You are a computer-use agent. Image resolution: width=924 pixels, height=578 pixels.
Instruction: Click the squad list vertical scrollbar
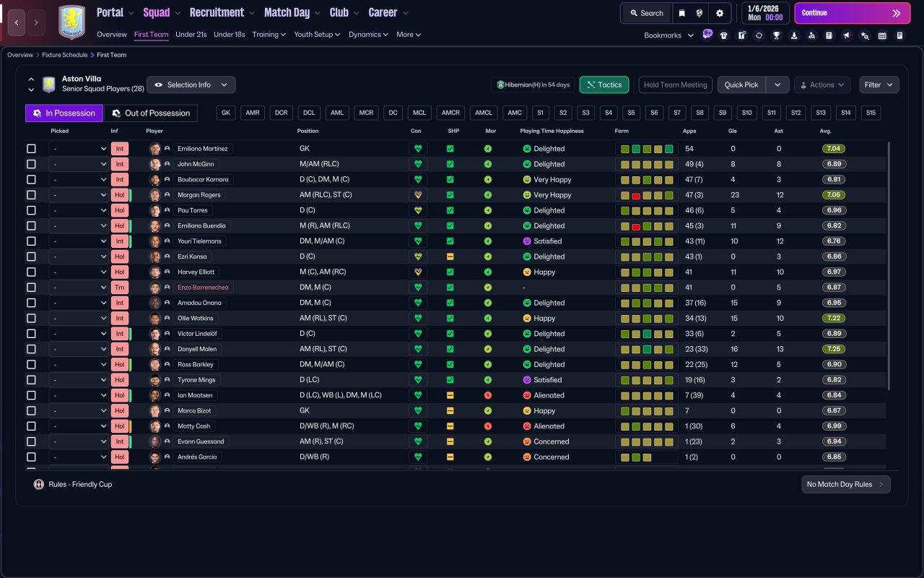click(x=889, y=266)
